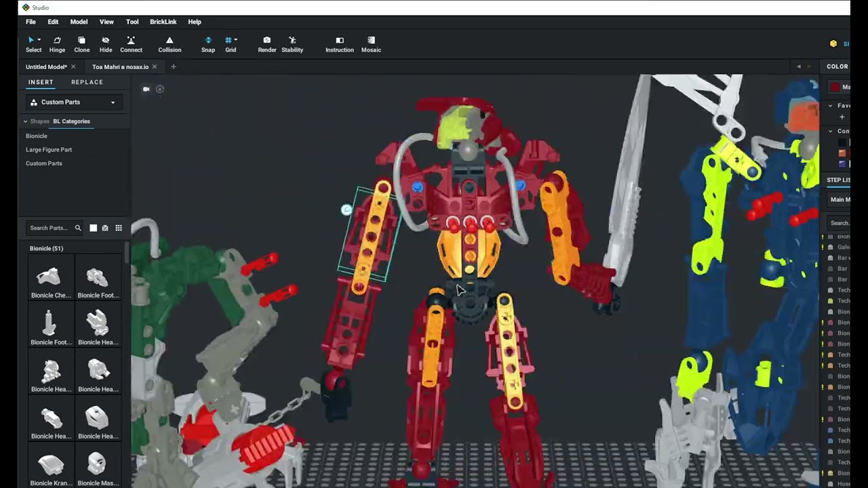This screenshot has width=868, height=488.
Task: Switch to the Untitled Model tab
Action: (x=46, y=66)
